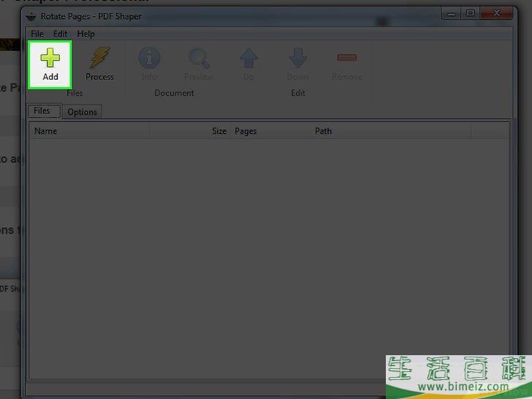The height and width of the screenshot is (399, 532).
Task: Move file Up with arrow icon
Action: [248, 58]
